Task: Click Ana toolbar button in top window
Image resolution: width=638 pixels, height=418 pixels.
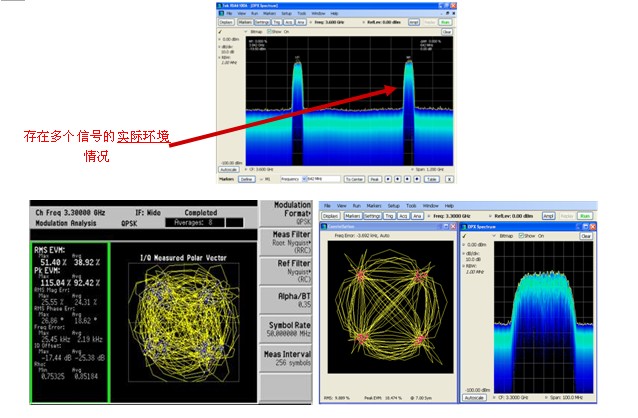Action: pos(301,22)
